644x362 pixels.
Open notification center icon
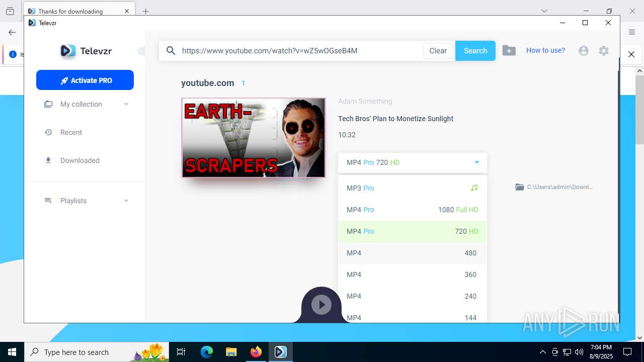tap(627, 352)
